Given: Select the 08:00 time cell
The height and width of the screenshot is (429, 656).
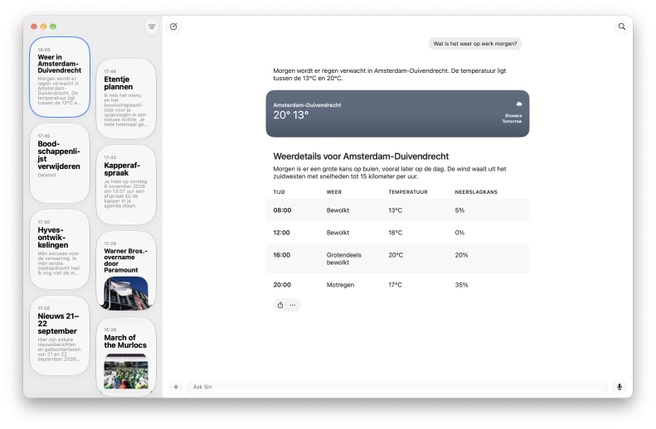Looking at the screenshot, I should click(282, 211).
